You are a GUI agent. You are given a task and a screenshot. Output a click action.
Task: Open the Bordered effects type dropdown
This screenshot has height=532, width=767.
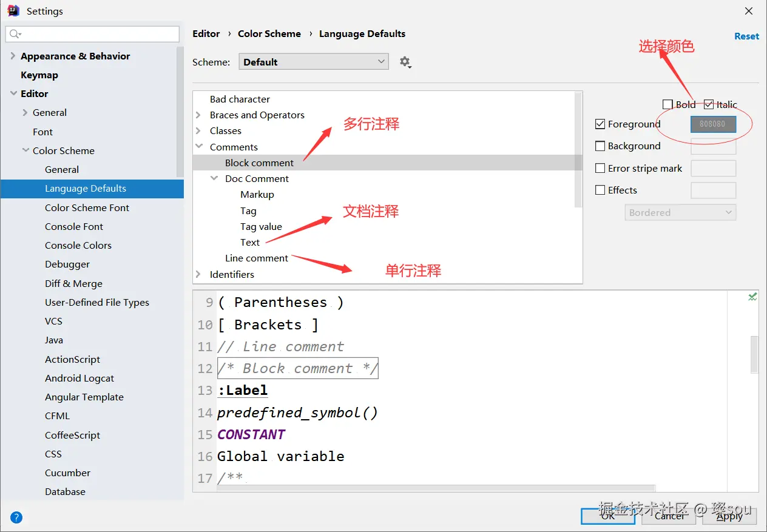tap(680, 212)
